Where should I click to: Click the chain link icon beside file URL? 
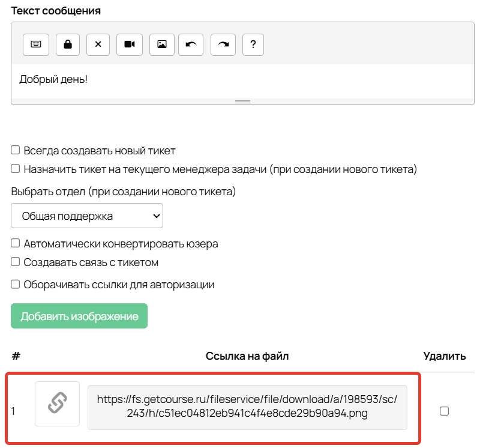pyautogui.click(x=57, y=404)
